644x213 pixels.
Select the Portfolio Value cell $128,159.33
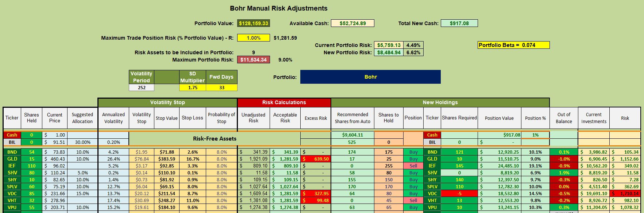point(253,23)
